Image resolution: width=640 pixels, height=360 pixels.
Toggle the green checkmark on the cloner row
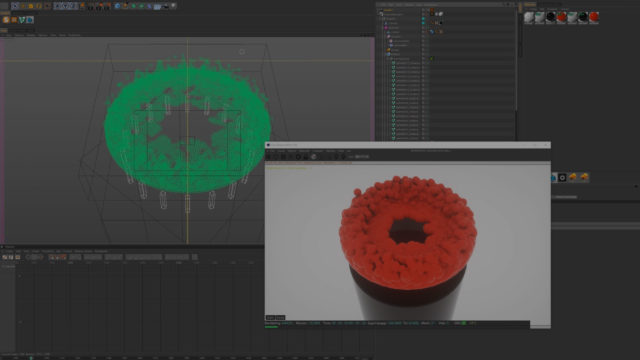pyautogui.click(x=432, y=59)
